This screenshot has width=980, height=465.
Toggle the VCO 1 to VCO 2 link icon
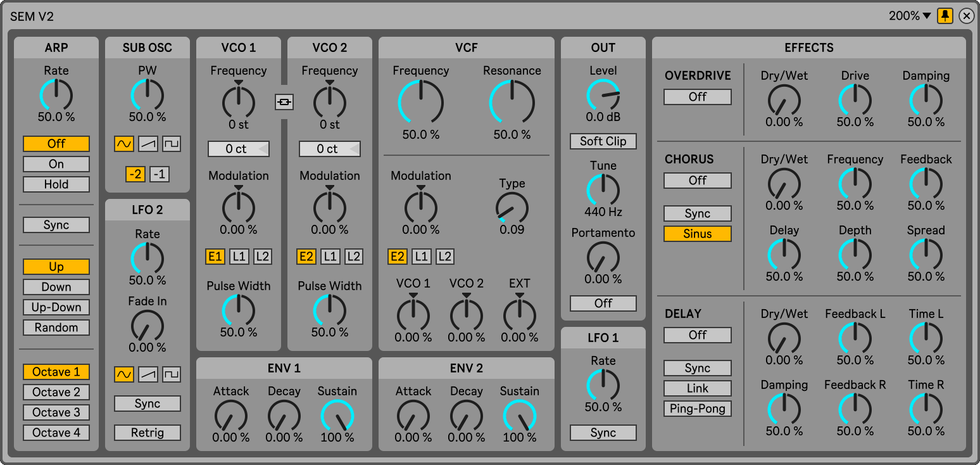point(284,101)
